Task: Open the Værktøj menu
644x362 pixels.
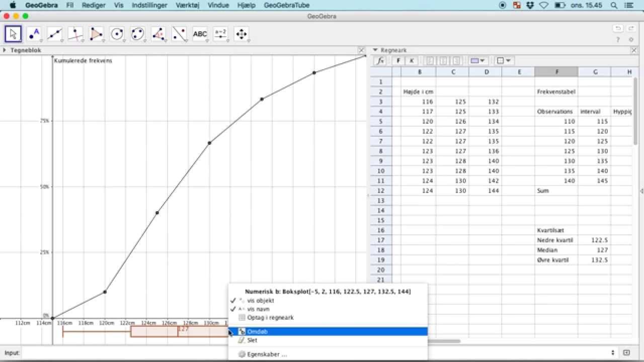Action: click(x=187, y=5)
